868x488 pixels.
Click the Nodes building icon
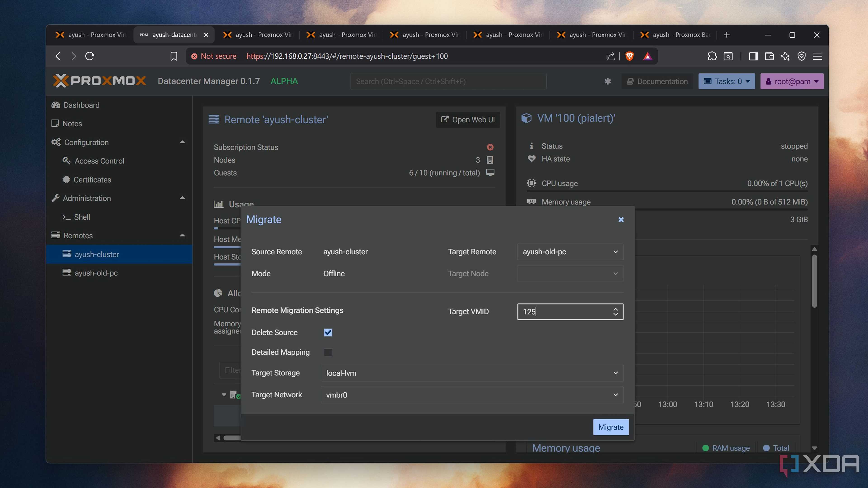click(490, 160)
